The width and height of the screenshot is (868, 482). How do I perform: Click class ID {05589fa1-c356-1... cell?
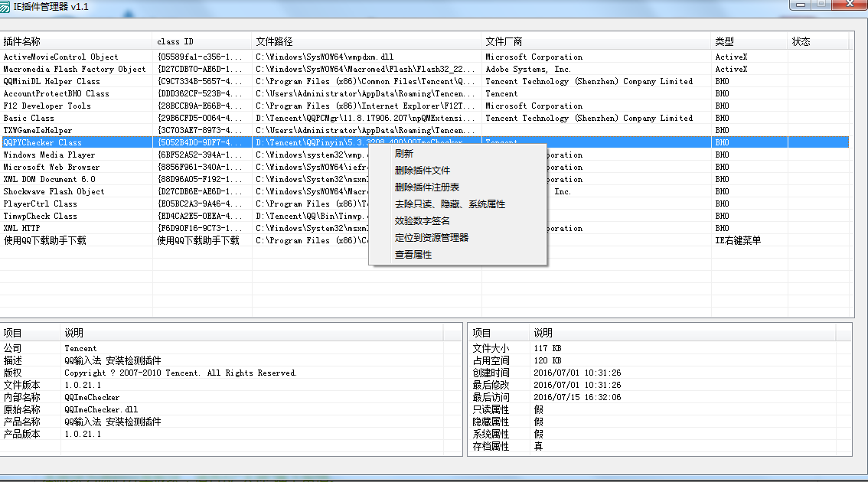tap(199, 57)
